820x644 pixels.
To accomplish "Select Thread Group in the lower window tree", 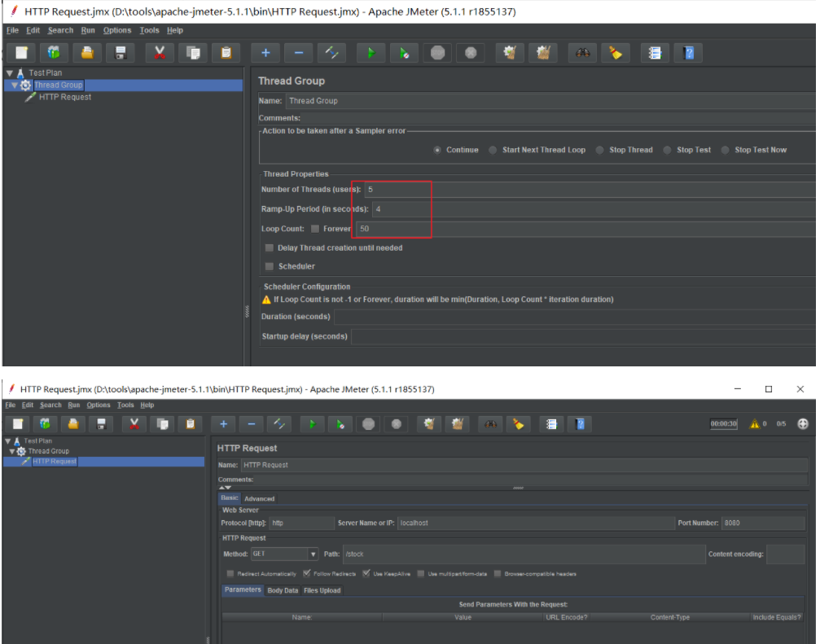I will coord(49,451).
